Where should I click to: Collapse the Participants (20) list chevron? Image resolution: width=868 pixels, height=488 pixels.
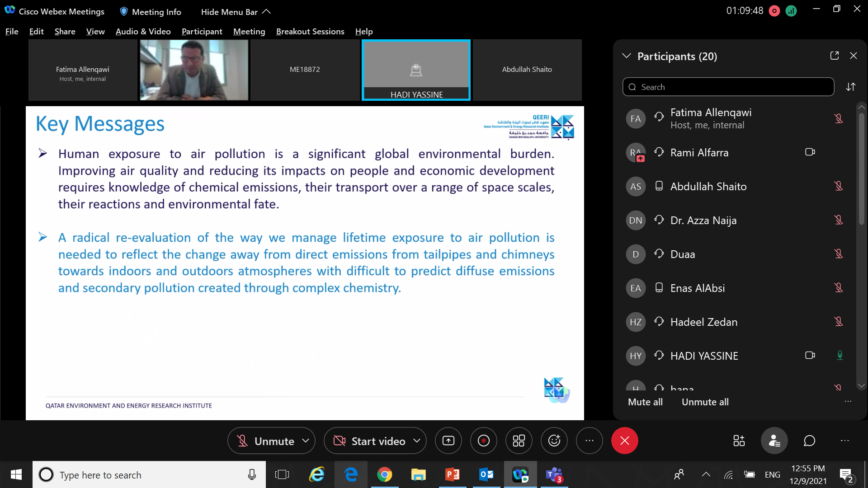(626, 56)
